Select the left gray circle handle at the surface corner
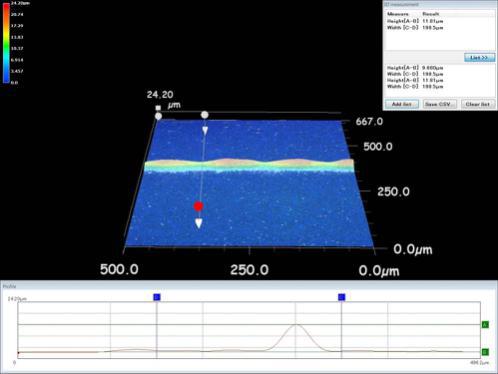 158,116
